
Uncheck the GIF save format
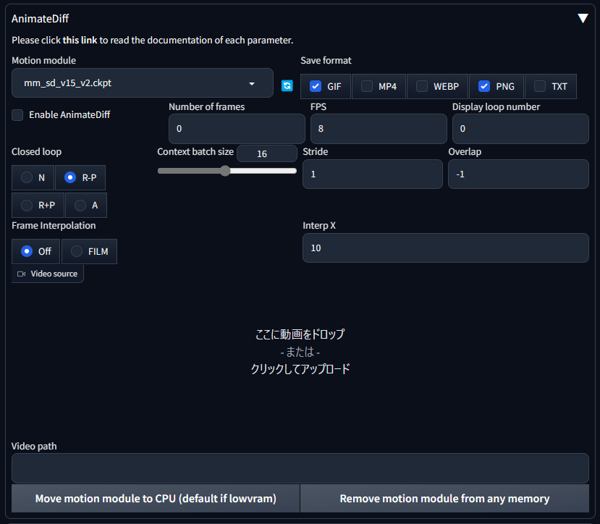[x=315, y=86]
